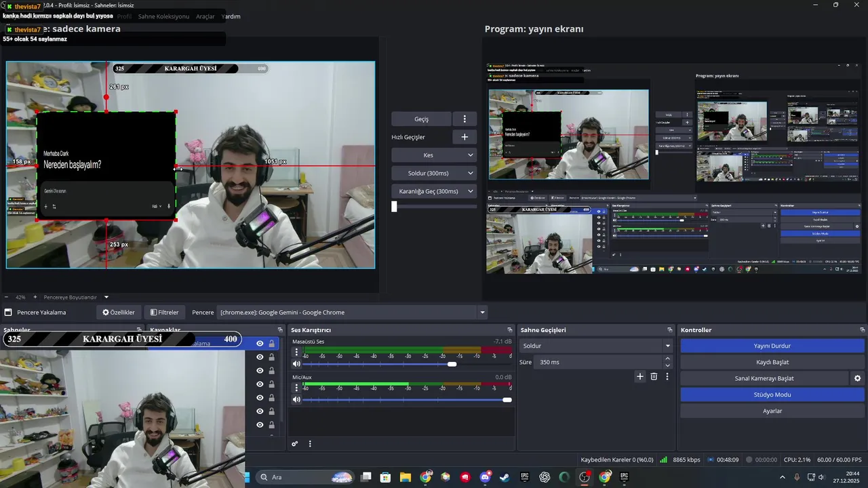Image resolution: width=868 pixels, height=488 pixels.
Task: Open the Yardım menu
Action: pyautogui.click(x=231, y=16)
